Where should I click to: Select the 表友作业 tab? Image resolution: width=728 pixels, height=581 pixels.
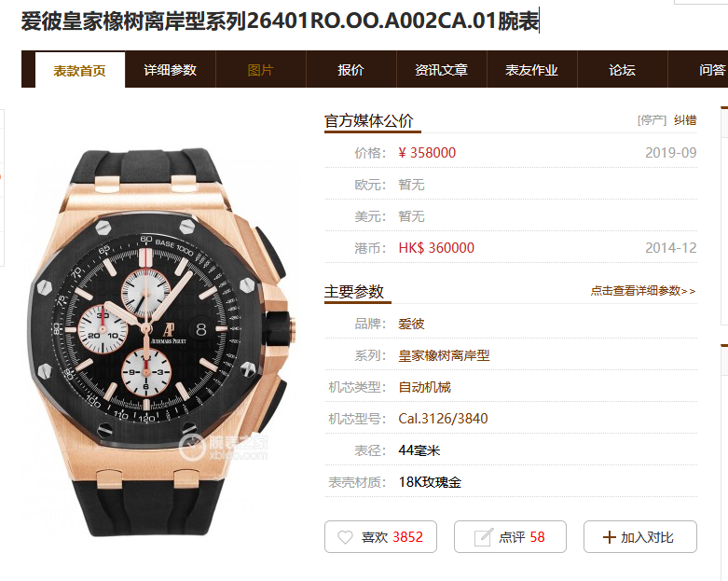click(531, 70)
